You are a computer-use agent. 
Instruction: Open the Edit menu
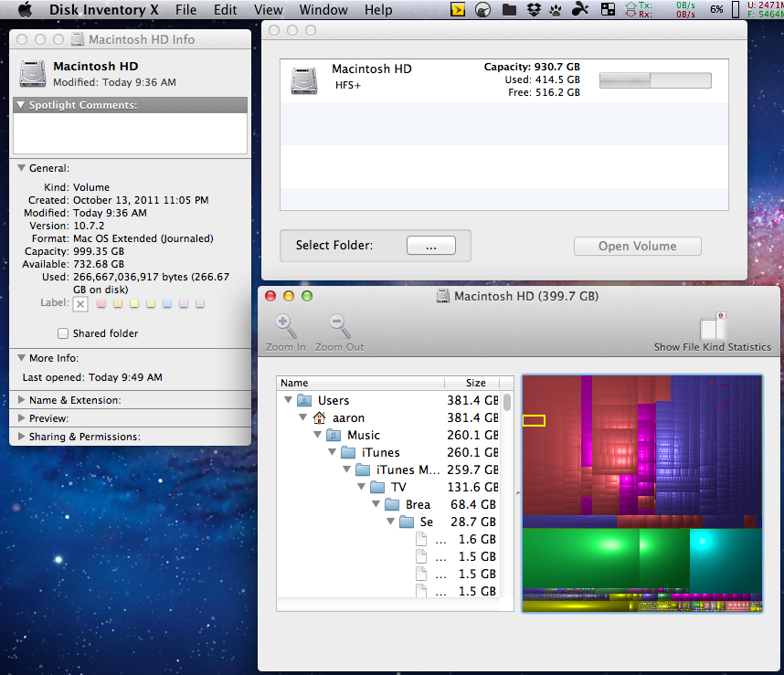[x=225, y=9]
